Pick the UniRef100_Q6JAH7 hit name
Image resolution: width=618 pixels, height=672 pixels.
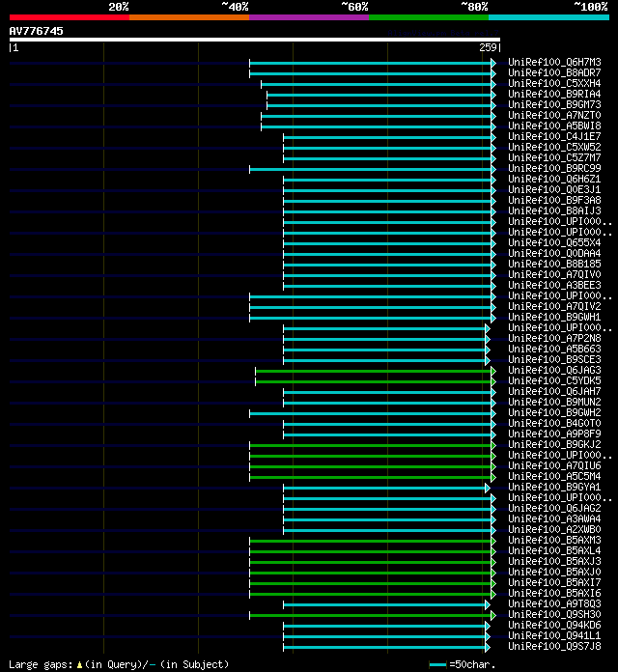(x=554, y=391)
